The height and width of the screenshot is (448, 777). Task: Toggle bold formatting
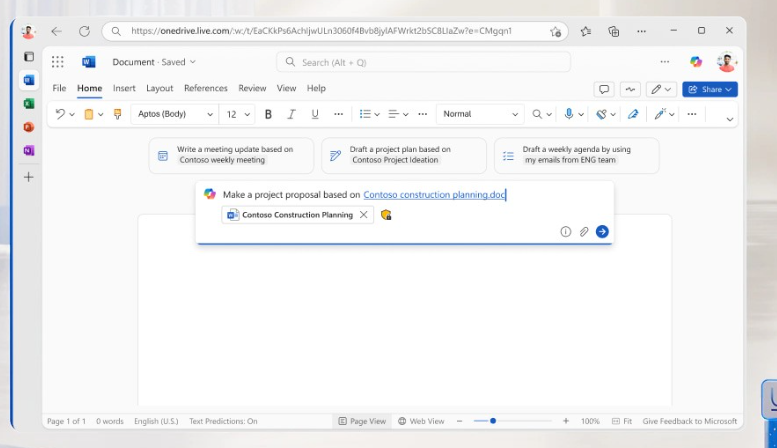pyautogui.click(x=268, y=114)
